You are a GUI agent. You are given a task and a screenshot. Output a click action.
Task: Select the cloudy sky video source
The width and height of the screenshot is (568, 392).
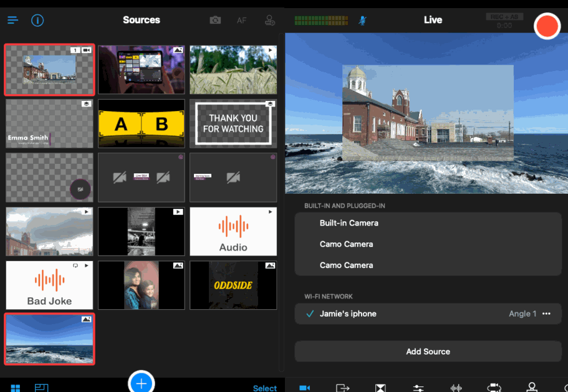pos(50,231)
